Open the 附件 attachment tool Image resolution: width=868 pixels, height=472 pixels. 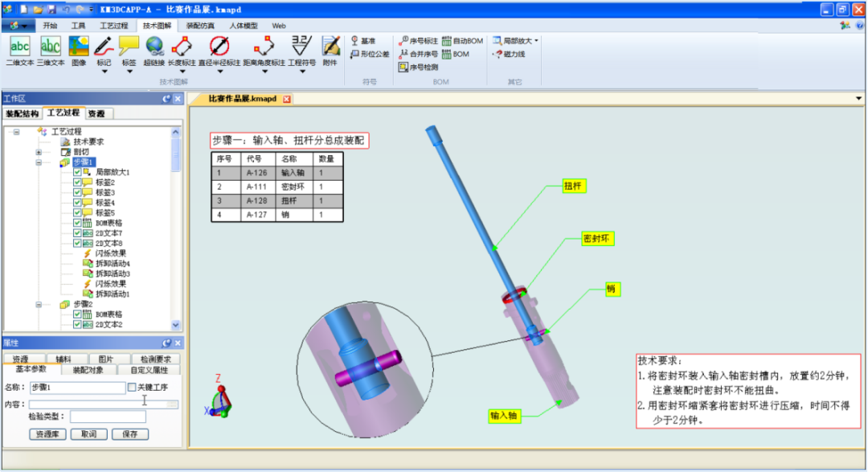pyautogui.click(x=330, y=51)
